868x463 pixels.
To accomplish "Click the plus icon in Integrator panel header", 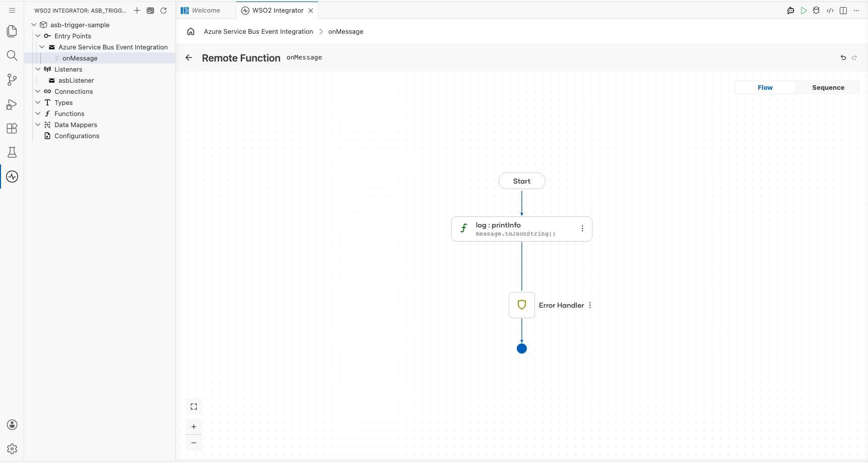I will pos(137,10).
